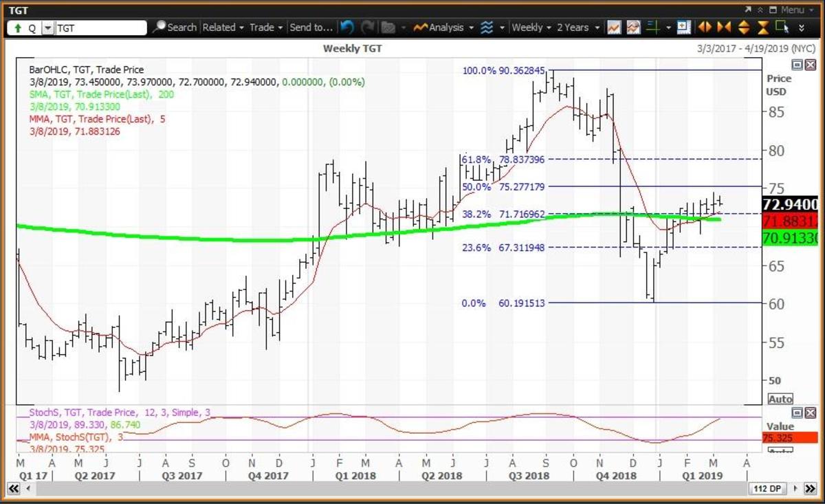The height and width of the screenshot is (504, 825).
Task: Click the vertical expand orange arrows icon
Action: (744, 28)
